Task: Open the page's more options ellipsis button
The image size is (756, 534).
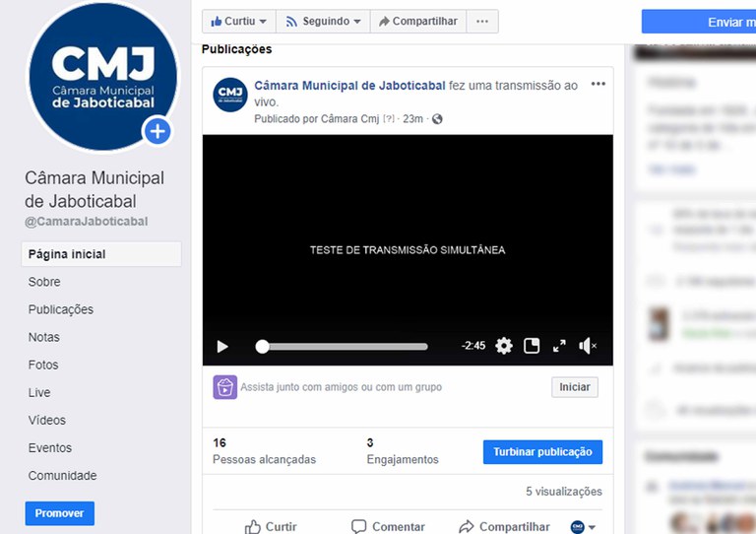Action: click(482, 22)
